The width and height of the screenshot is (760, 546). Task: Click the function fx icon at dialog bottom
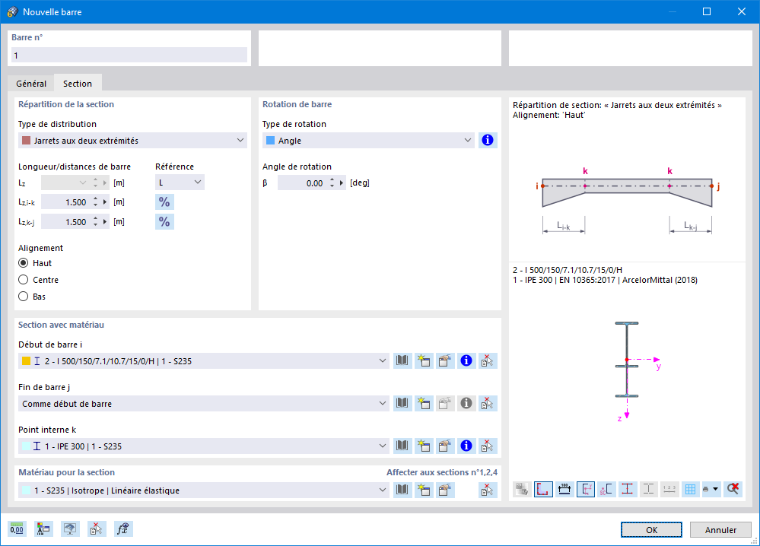tap(123, 529)
